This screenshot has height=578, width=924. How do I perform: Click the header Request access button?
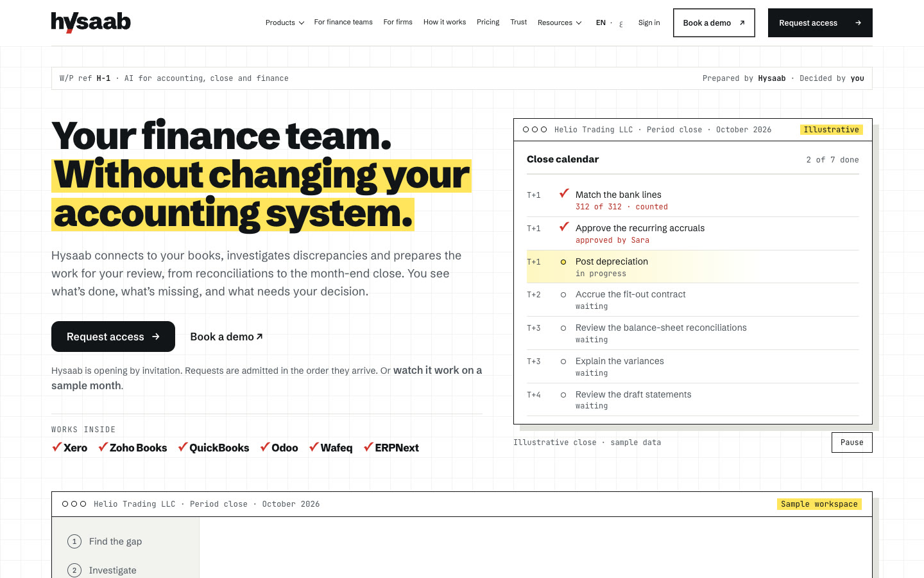[820, 22]
